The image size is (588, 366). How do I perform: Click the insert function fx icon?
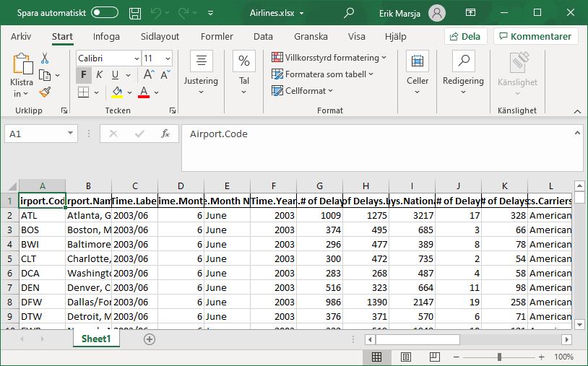[165, 134]
